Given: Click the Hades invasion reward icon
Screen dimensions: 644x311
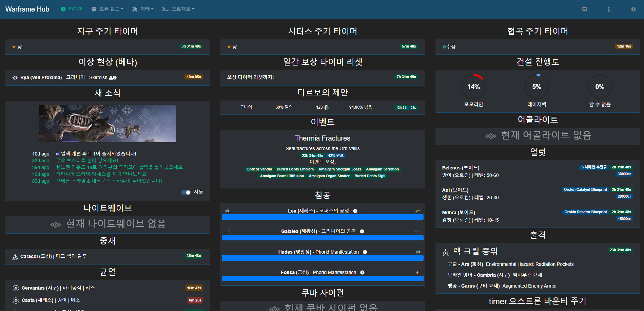Looking at the screenshot, I should tap(418, 252).
